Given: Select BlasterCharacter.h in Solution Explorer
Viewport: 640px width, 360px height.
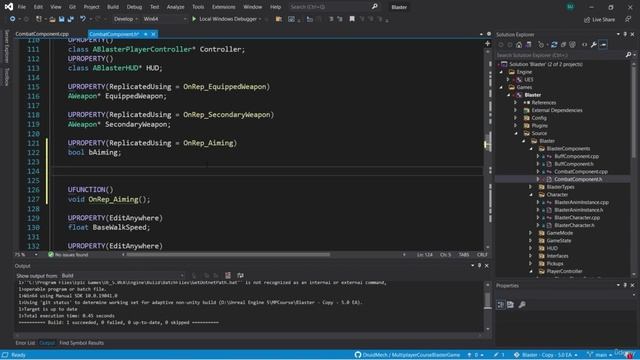Looking at the screenshot, I should [574, 225].
